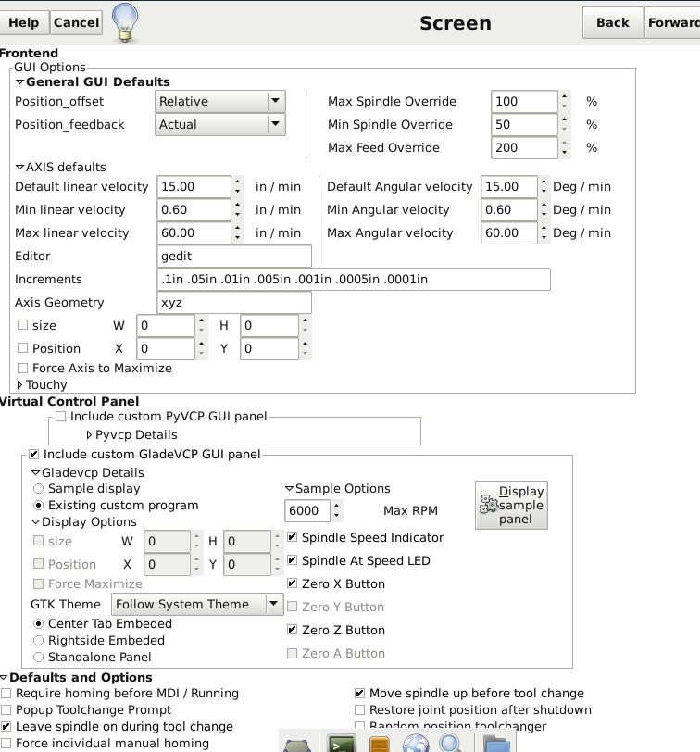Go Back to previous page

pos(613,22)
